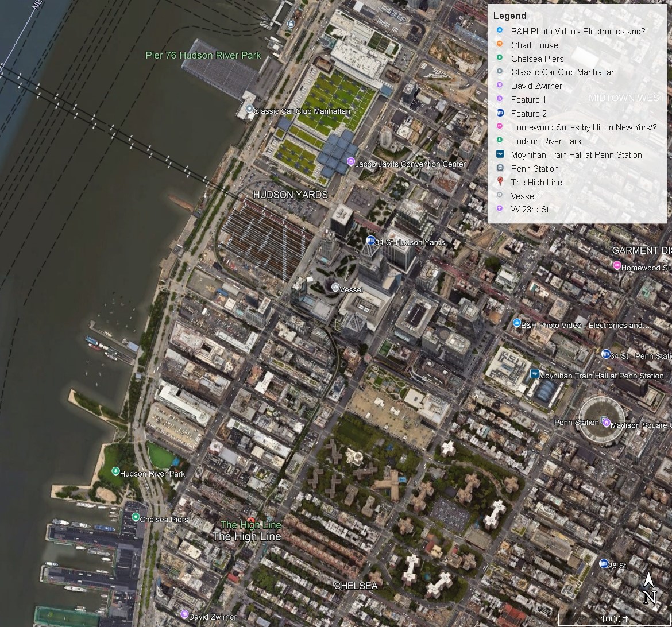Select the 34 St - Penn Station subway icon
Screen dimensions: 672x627
tap(605, 354)
